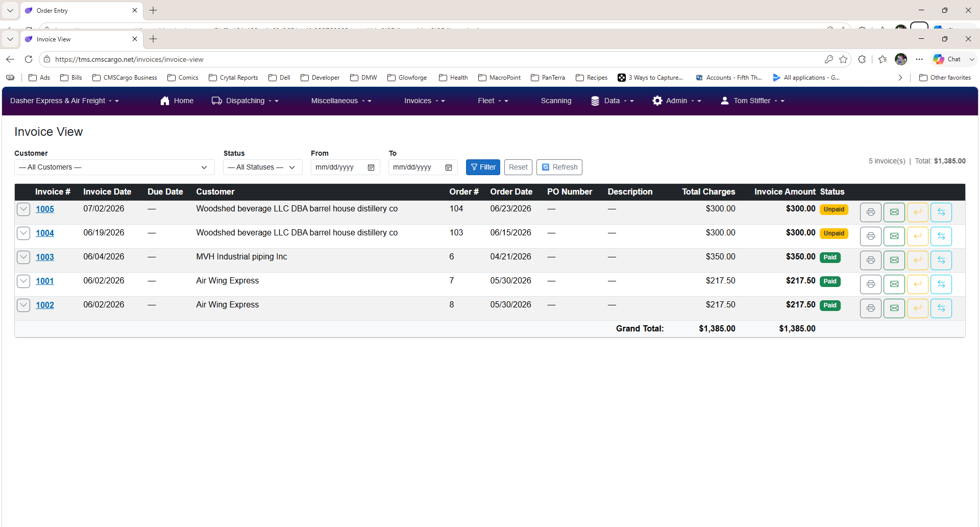This screenshot has width=980, height=527.
Task: Open the All Customers dropdown
Action: pos(114,167)
